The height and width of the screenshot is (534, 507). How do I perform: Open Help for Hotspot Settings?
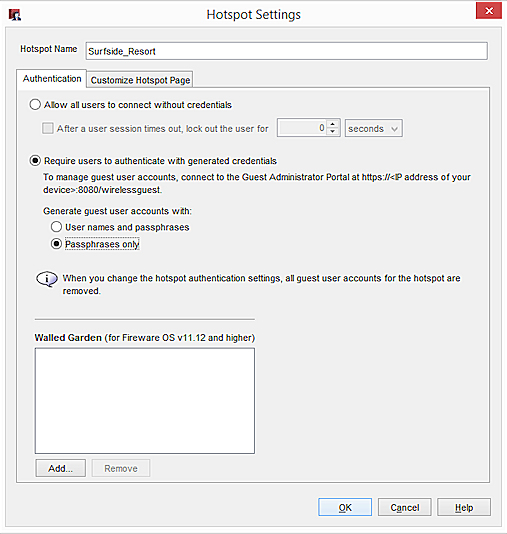pos(464,507)
